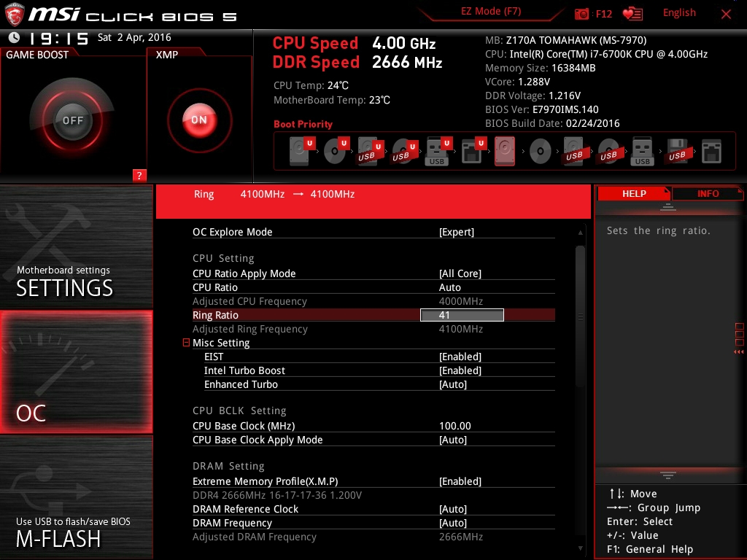Switch to EZ Mode (F7)
This screenshot has width=747, height=560.
[x=491, y=12]
